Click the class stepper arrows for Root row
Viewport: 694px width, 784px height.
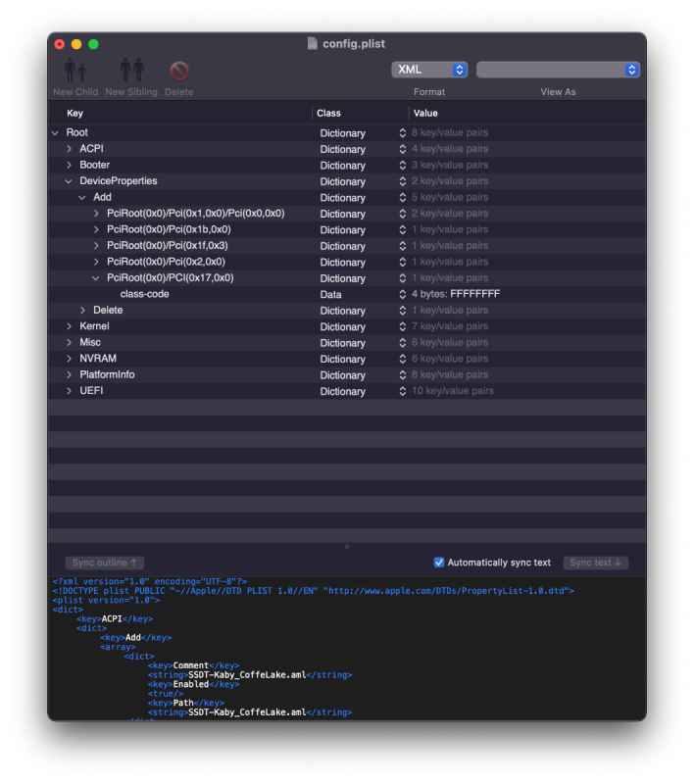pos(402,133)
